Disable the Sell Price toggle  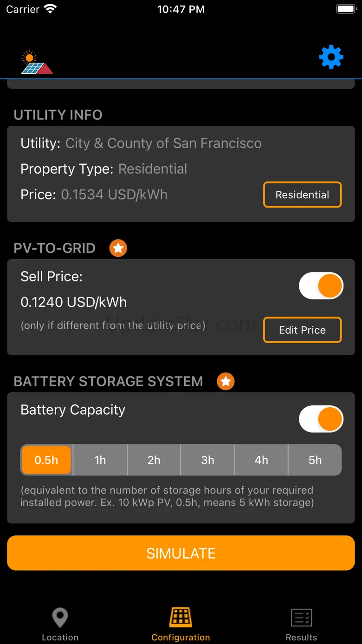click(x=321, y=286)
